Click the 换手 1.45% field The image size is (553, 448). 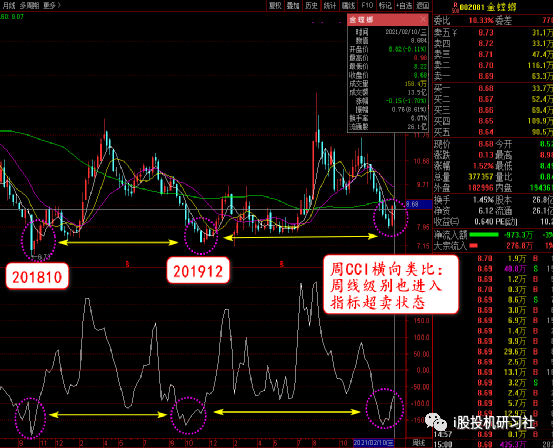pos(463,200)
